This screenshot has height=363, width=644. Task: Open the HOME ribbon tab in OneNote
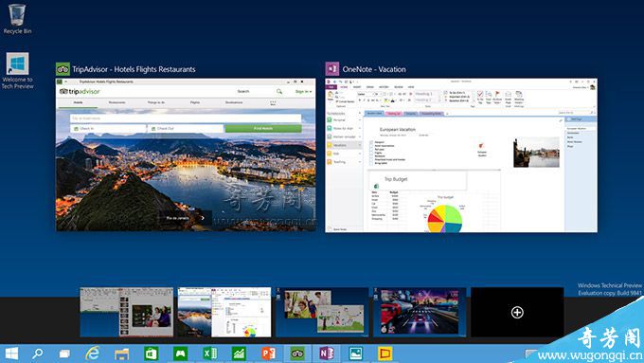click(344, 87)
